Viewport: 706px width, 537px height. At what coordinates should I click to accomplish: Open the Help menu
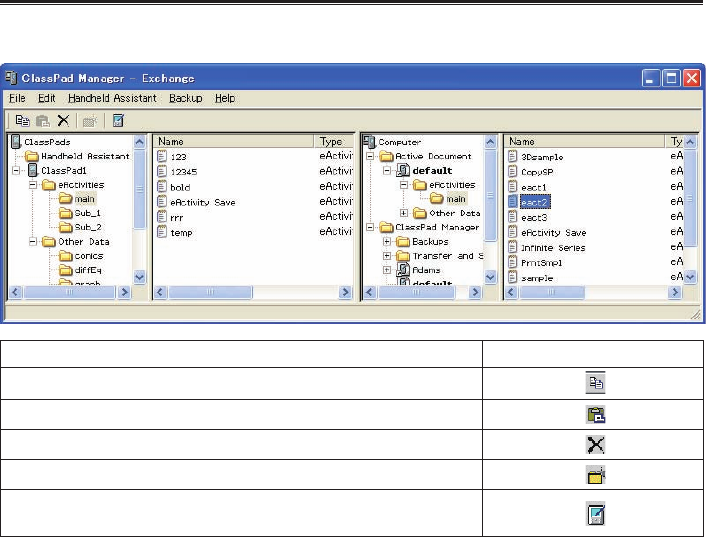click(225, 98)
